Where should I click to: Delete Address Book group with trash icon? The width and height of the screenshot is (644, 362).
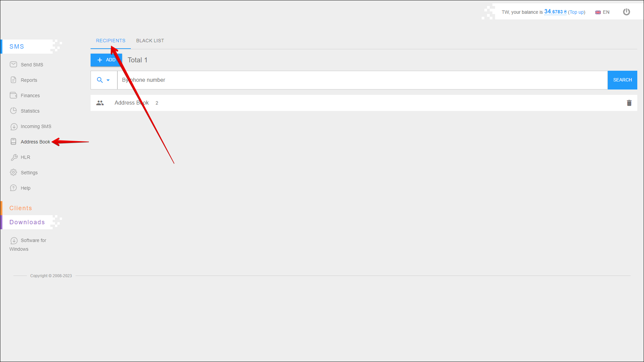tap(629, 103)
